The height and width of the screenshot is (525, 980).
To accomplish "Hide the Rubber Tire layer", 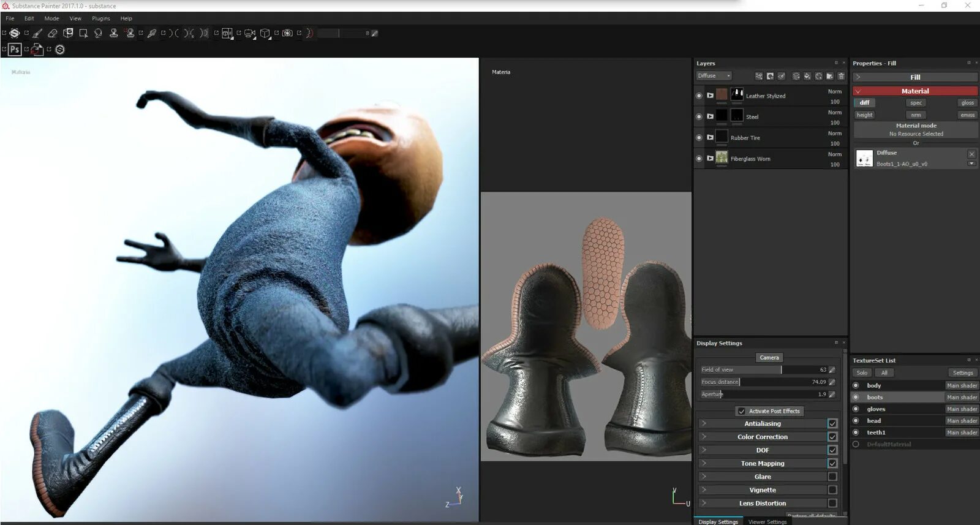I will [x=699, y=137].
